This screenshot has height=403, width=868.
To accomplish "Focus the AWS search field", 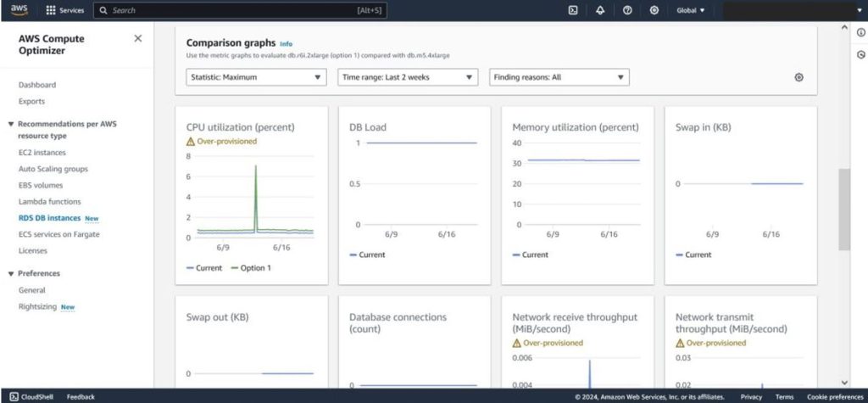I will click(240, 10).
